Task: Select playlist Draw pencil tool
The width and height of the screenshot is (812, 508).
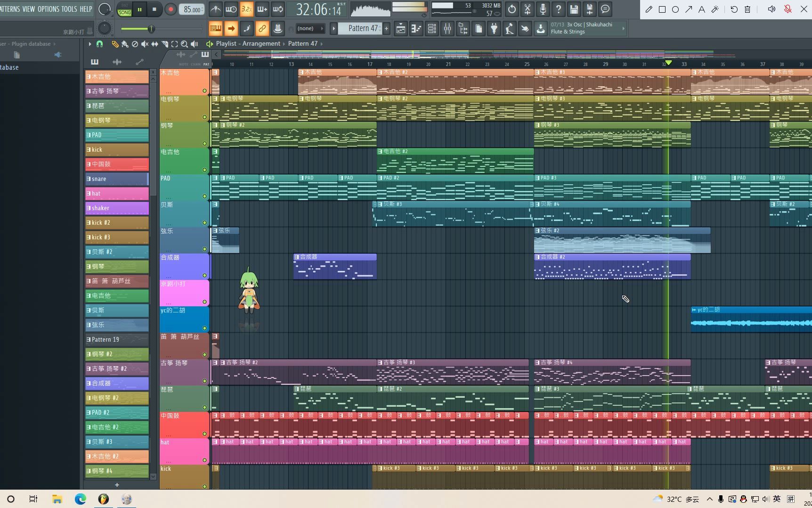Action: click(115, 44)
